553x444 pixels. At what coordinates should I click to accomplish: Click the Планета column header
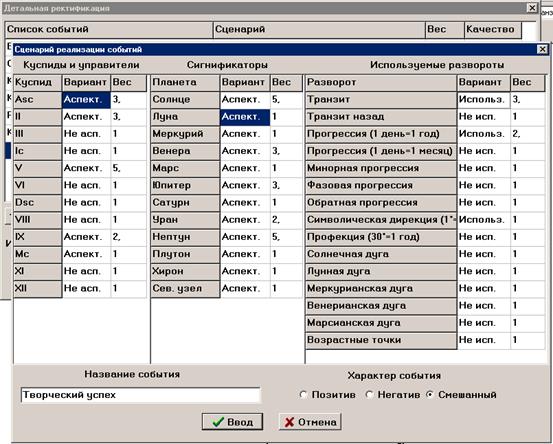186,83
